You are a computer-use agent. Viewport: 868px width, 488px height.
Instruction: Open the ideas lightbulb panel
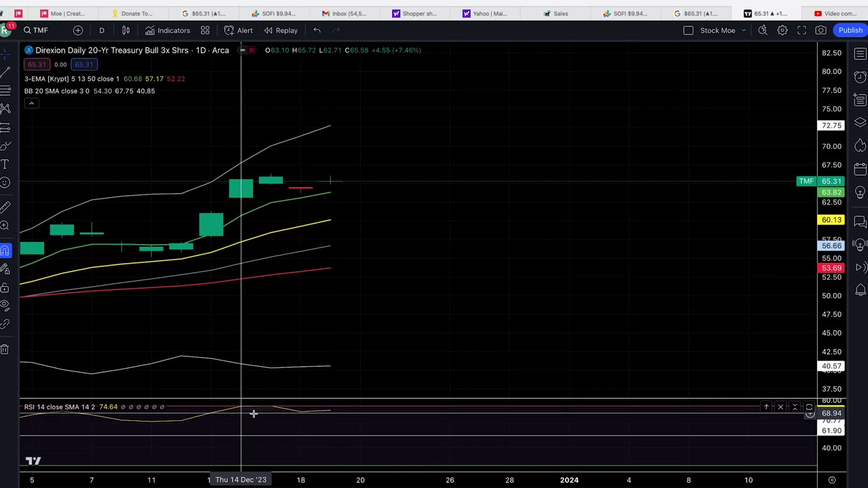[x=860, y=192]
